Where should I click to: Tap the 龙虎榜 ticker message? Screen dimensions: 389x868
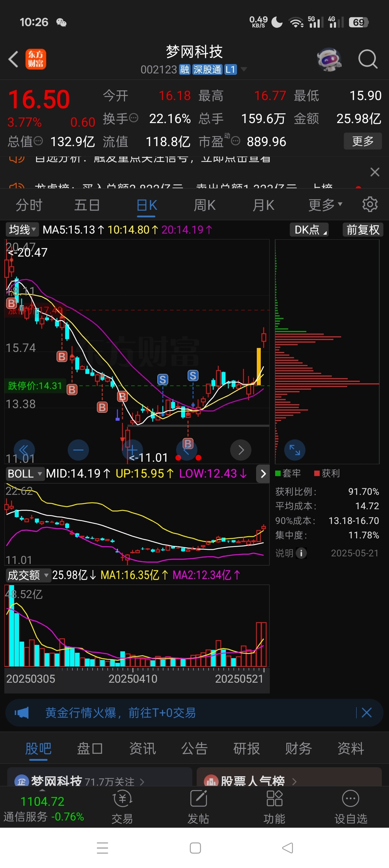point(184,186)
